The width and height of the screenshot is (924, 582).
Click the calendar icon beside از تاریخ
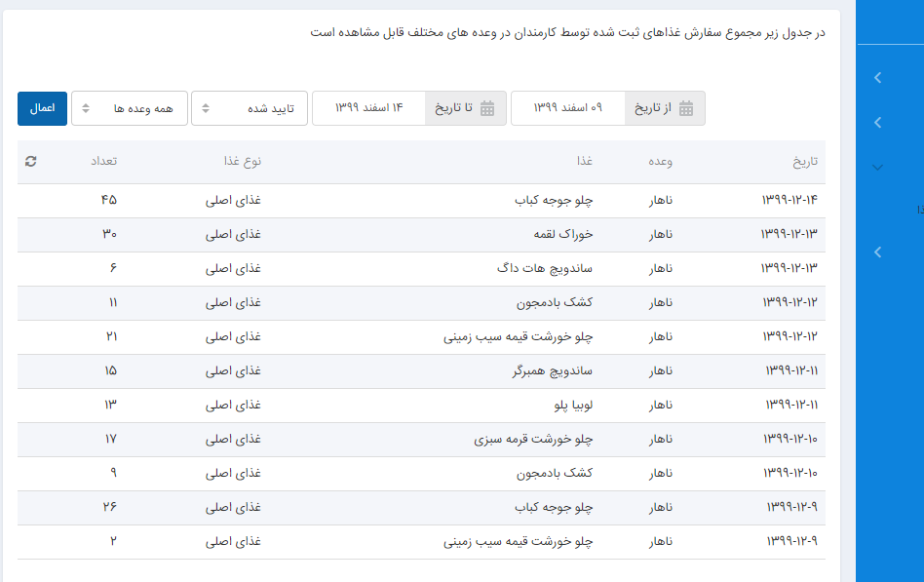coord(686,108)
